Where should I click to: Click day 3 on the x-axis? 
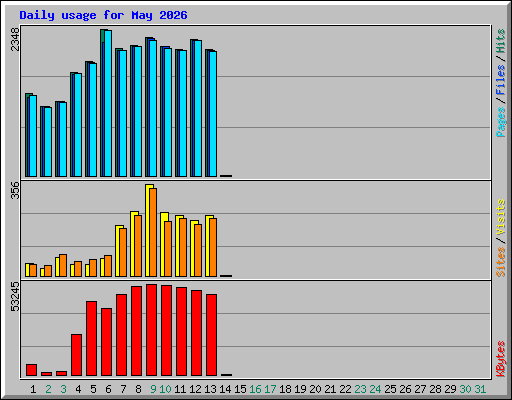(63, 389)
